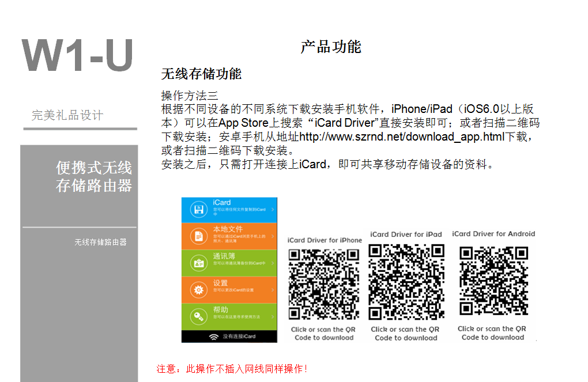The width and height of the screenshot is (588, 382).
Task: Click the iPad driver QR code
Action: (x=406, y=282)
